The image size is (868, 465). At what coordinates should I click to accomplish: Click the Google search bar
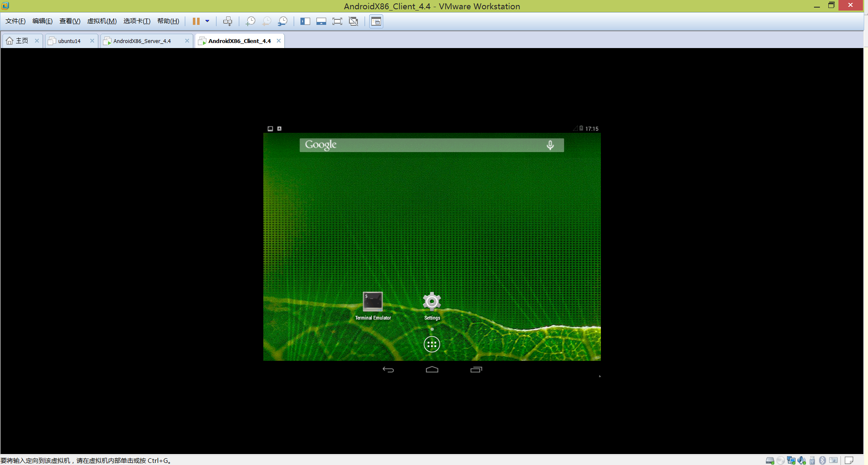click(432, 145)
